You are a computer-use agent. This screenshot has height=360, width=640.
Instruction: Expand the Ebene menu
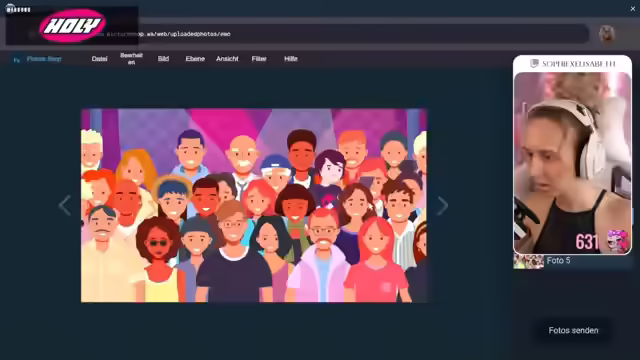pos(195,59)
